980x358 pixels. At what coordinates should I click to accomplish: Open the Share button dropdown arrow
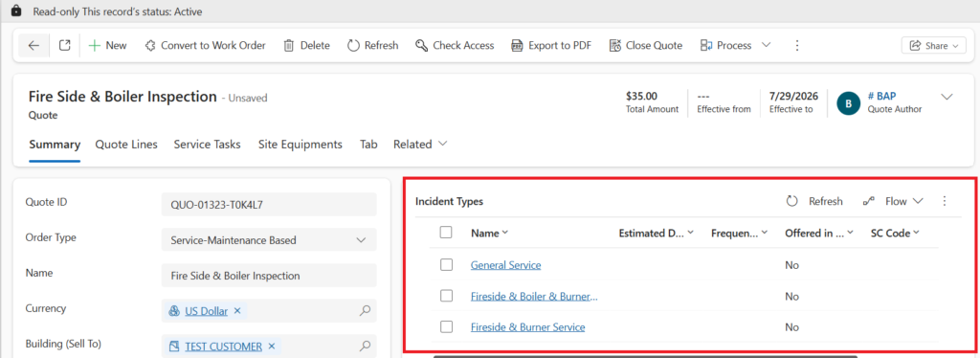[x=956, y=46]
